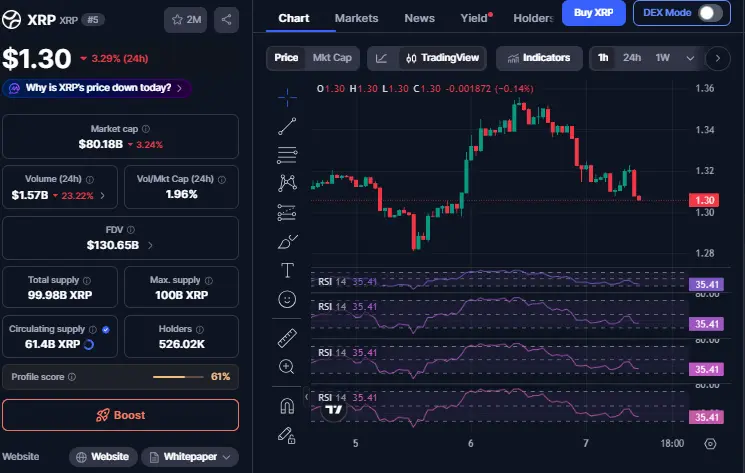The height and width of the screenshot is (473, 745).
Task: Click Holders info icon
Action: (200, 329)
